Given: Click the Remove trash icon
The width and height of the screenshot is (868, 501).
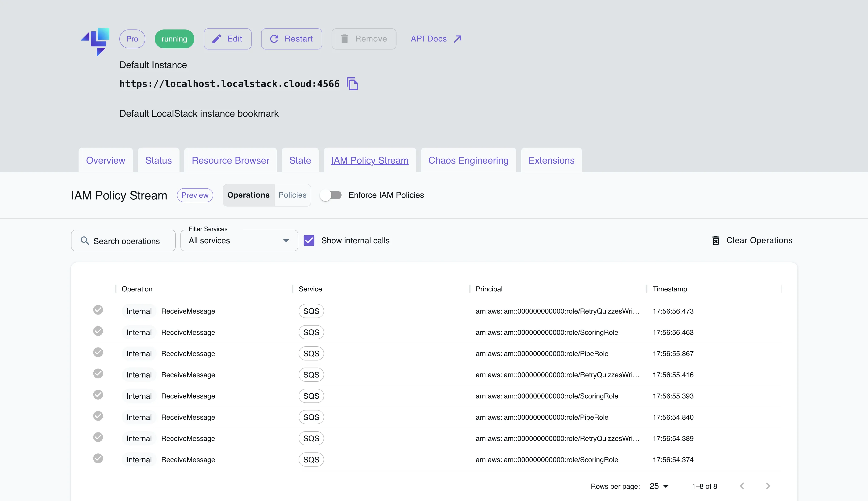Looking at the screenshot, I should (x=345, y=38).
